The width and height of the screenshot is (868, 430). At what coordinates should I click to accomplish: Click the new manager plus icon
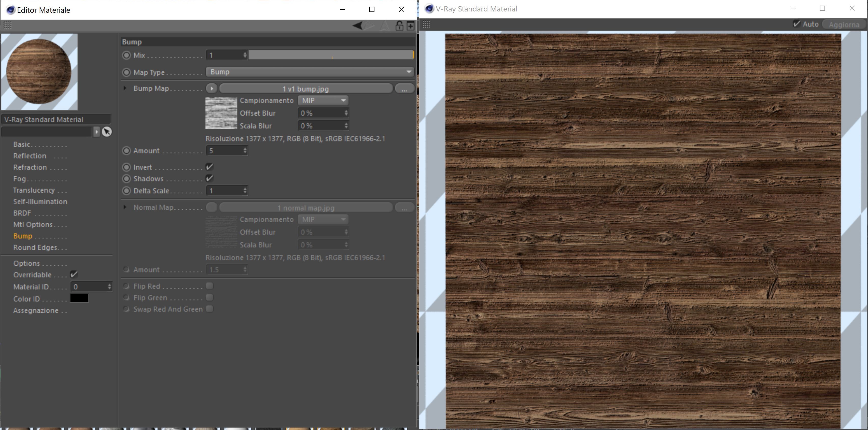pos(410,26)
